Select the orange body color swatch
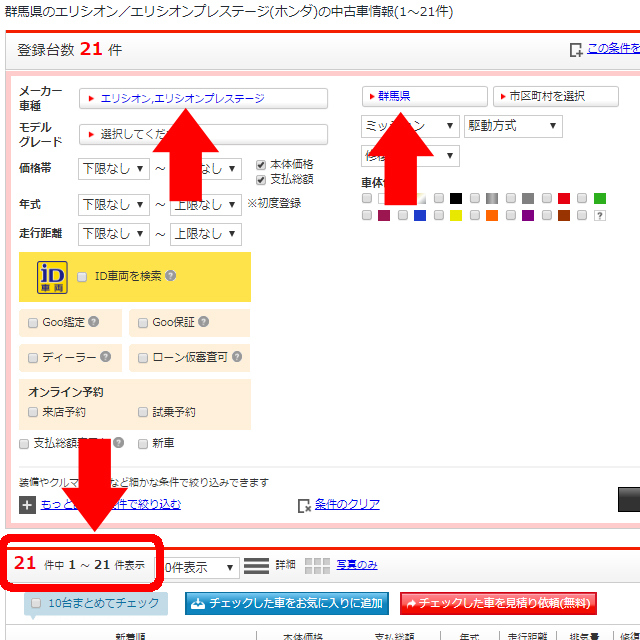 click(492, 216)
